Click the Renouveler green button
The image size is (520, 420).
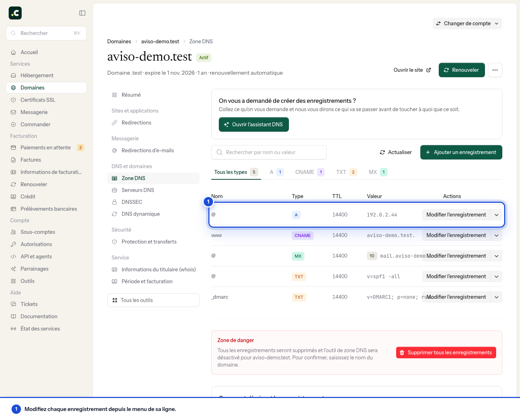pyautogui.click(x=461, y=70)
